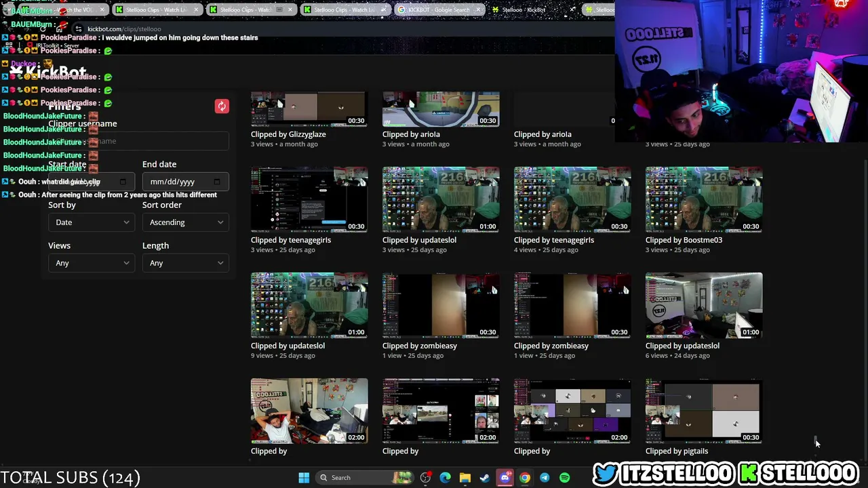Open Telegram from the taskbar
Screen dimensions: 868x488
pos(545,478)
